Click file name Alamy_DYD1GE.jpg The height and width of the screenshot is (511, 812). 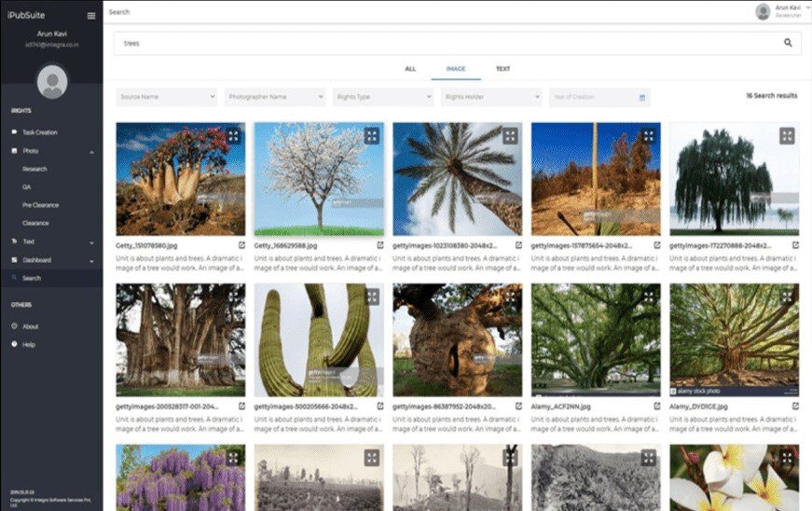(698, 407)
